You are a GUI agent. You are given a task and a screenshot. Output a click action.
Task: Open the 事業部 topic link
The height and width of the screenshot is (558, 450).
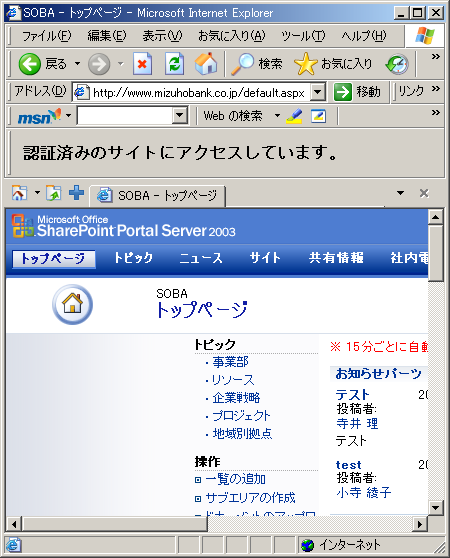click(x=231, y=362)
